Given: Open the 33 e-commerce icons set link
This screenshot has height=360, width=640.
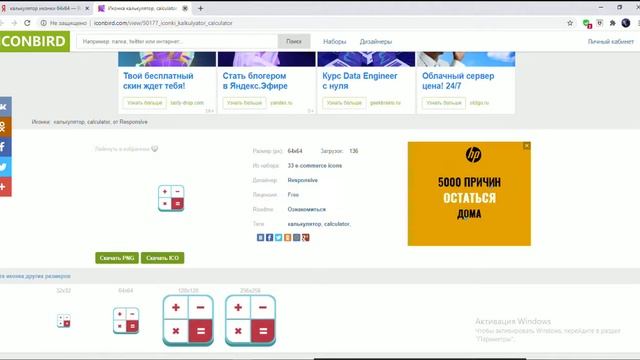Looking at the screenshot, I should tap(315, 166).
